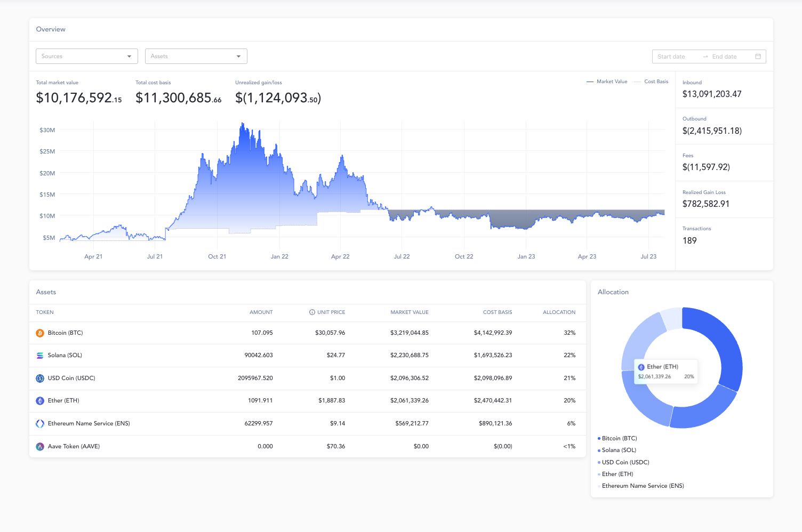Toggle Bitcoin (BTC) in allocation legend
Image resolution: width=802 pixels, height=532 pixels.
coord(619,438)
